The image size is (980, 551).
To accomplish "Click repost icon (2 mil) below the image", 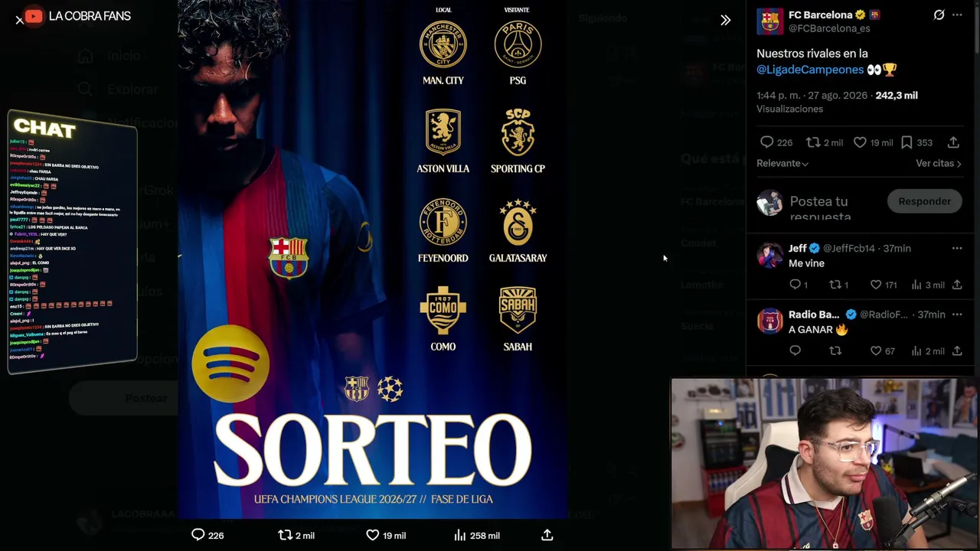I will (x=285, y=535).
